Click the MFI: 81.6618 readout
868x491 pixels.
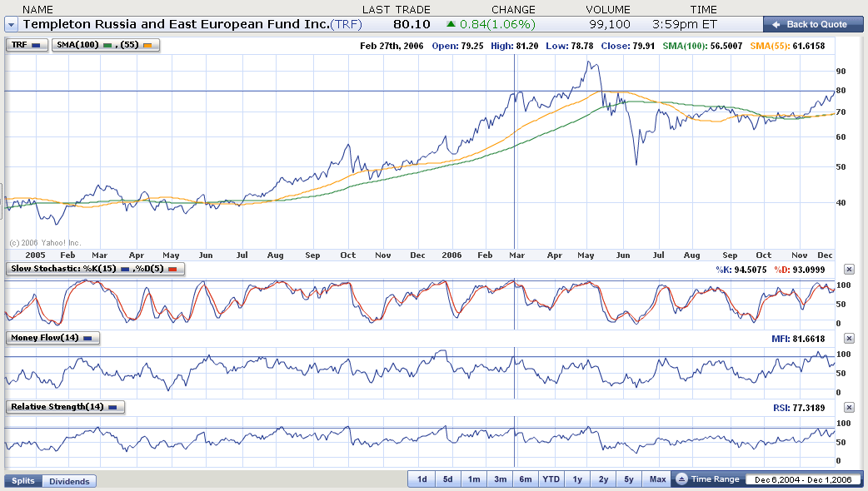pyautogui.click(x=798, y=339)
